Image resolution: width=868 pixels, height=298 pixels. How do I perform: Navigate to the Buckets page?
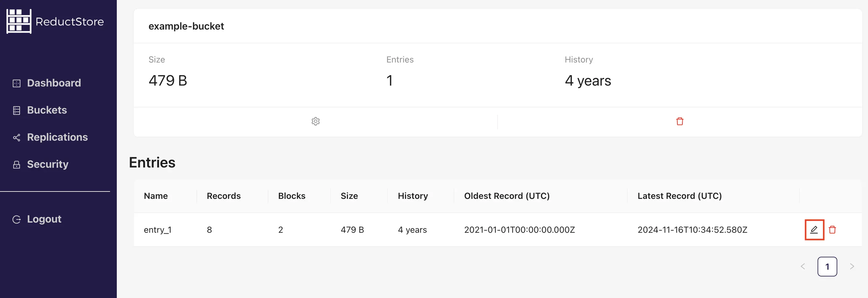point(46,110)
